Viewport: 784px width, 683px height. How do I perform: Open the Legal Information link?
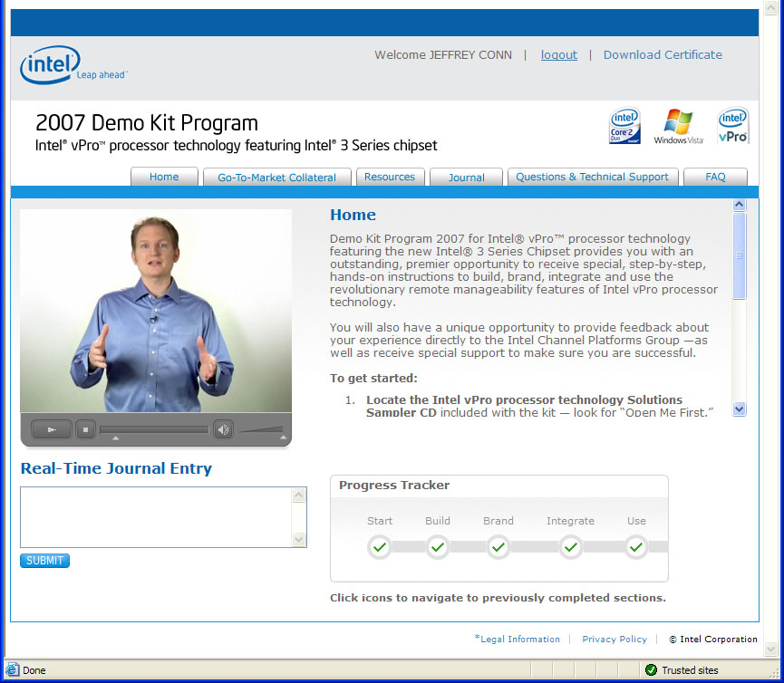pyautogui.click(x=518, y=639)
